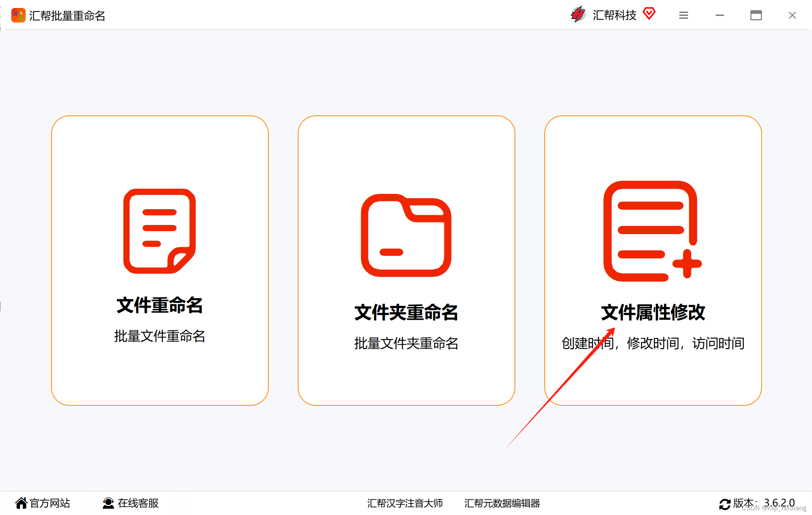Click the 文件属性修改 card title
This screenshot has height=515, width=812.
653,312
